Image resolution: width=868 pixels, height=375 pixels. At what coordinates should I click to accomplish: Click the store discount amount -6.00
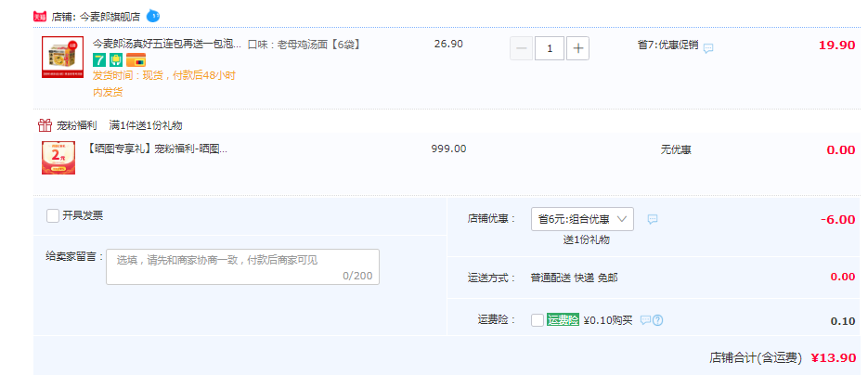838,220
